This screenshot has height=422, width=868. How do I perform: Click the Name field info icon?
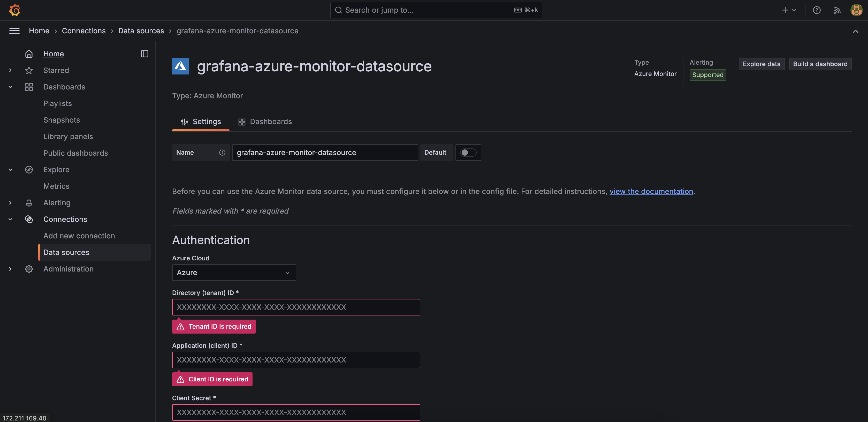(222, 153)
